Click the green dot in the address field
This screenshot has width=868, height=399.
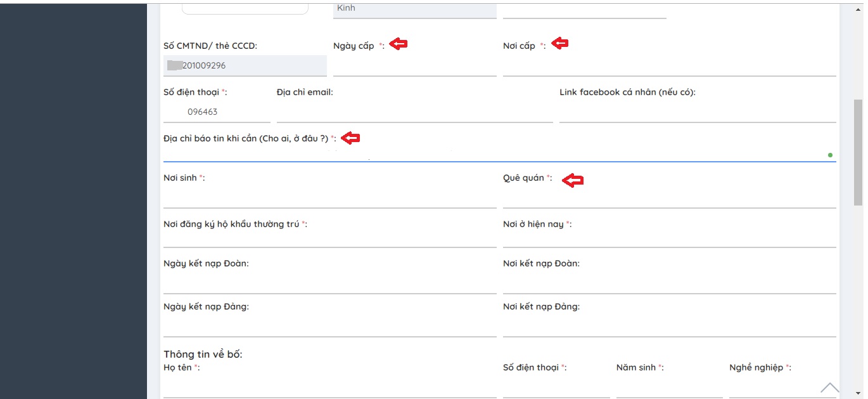[830, 155]
